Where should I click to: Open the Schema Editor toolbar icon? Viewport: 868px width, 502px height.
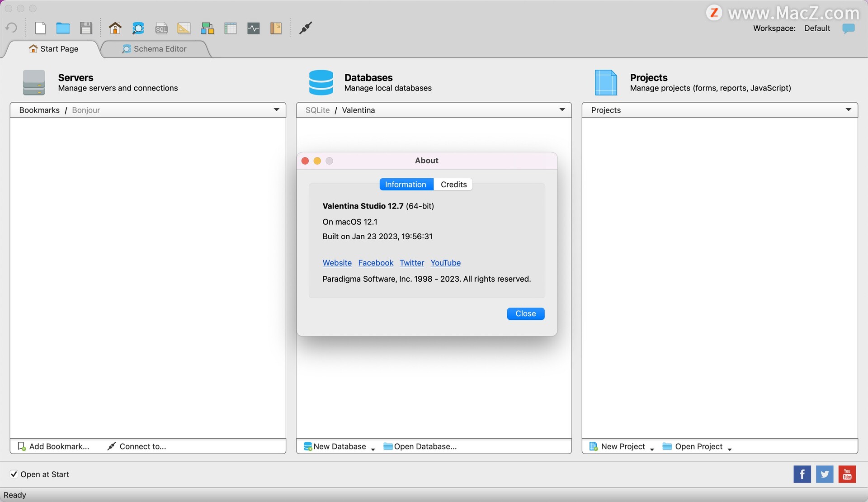[138, 28]
